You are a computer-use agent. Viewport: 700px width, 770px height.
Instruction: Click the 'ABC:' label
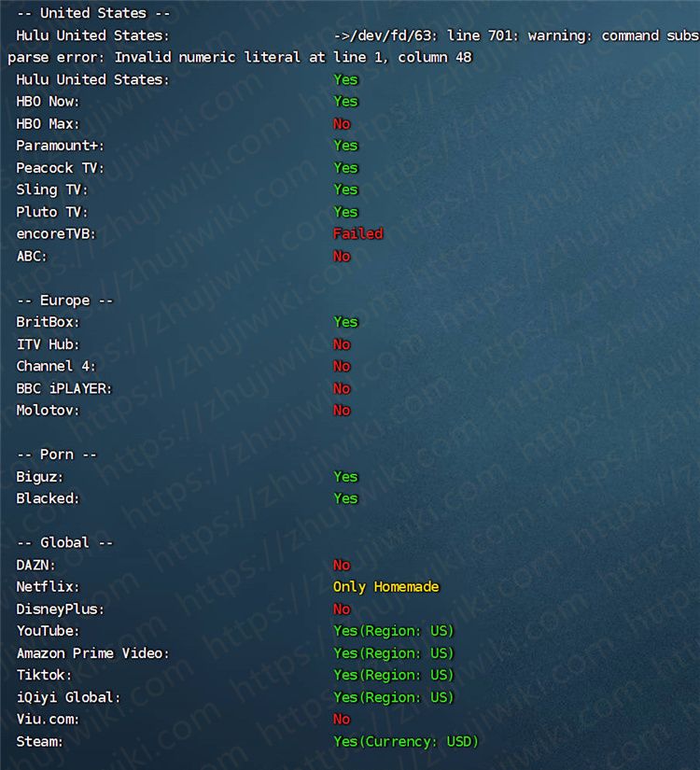32,257
